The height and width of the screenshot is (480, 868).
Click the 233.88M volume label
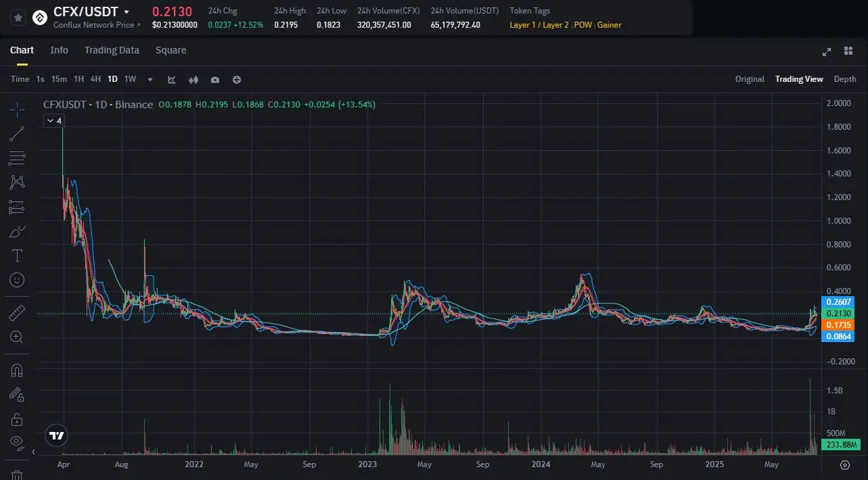(840, 445)
